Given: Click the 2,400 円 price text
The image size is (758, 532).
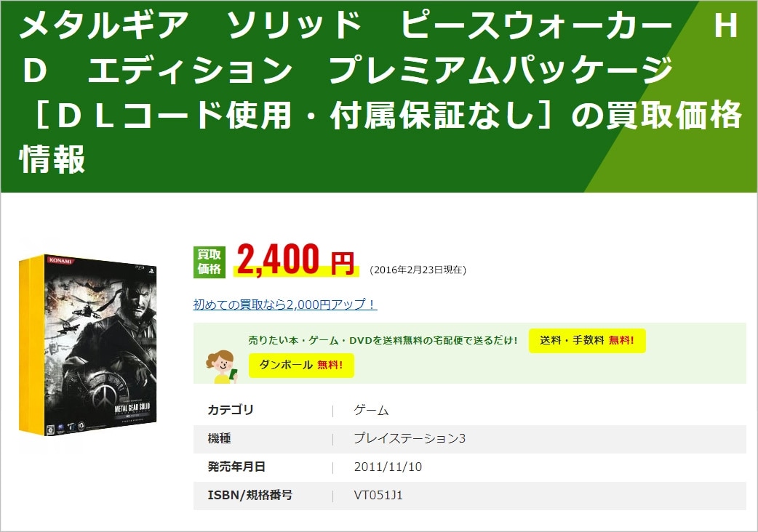Looking at the screenshot, I should tap(296, 259).
